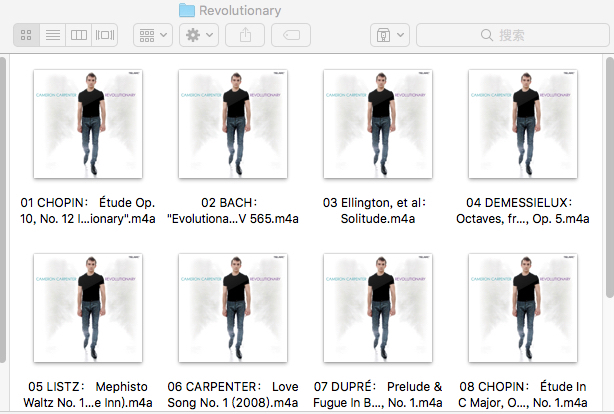Screen dimensions: 614x414
Task: Select the 06 CARPENTER Love Song album thumbnail
Action: coord(233,308)
